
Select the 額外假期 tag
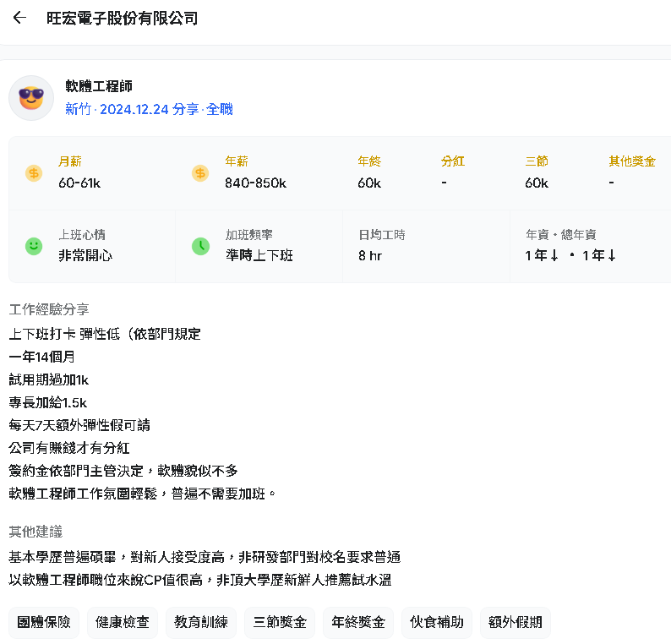[516, 622]
